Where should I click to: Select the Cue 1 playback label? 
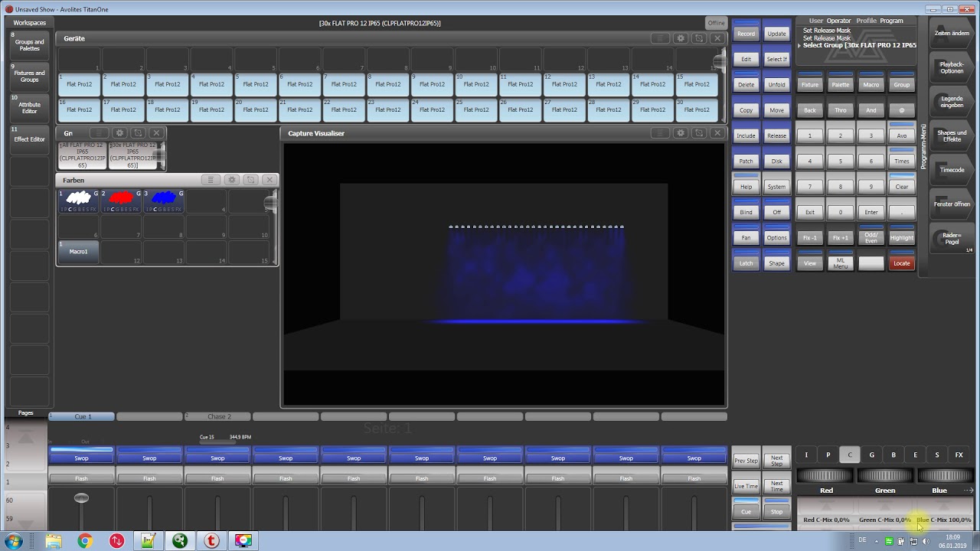[82, 416]
